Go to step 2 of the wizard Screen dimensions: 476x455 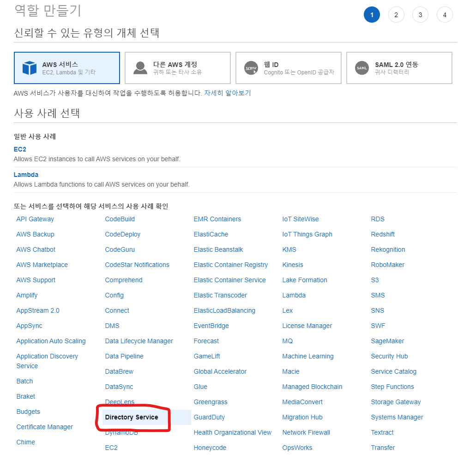coord(396,15)
